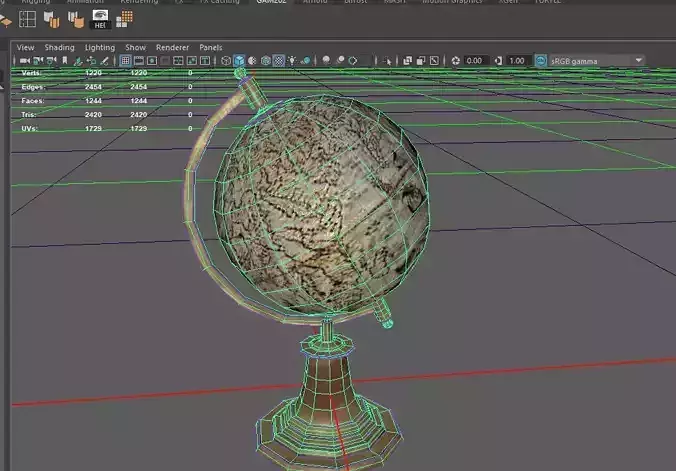Viewport: 676px width, 471px height.
Task: Click the Faces value 1244 in HUD
Action: 93,101
